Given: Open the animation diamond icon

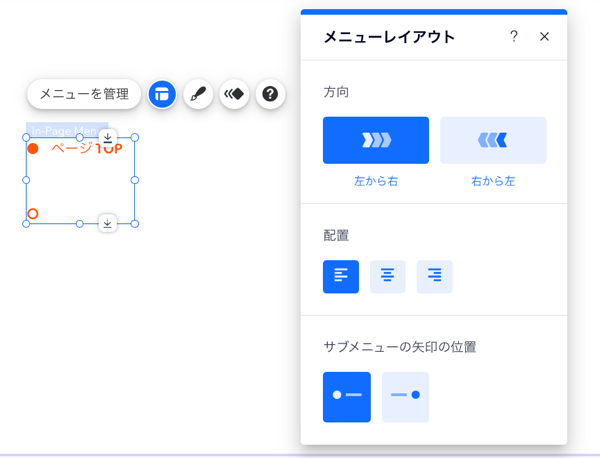Looking at the screenshot, I should [234, 94].
